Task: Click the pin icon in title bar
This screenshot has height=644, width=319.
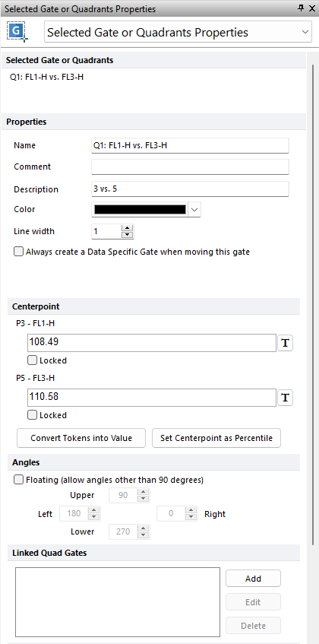Action: (301, 8)
